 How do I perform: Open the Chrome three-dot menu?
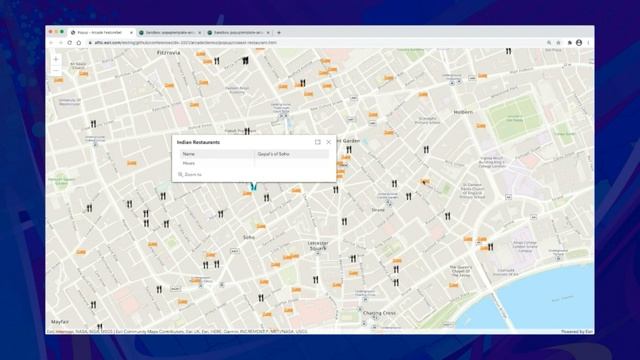[588, 42]
